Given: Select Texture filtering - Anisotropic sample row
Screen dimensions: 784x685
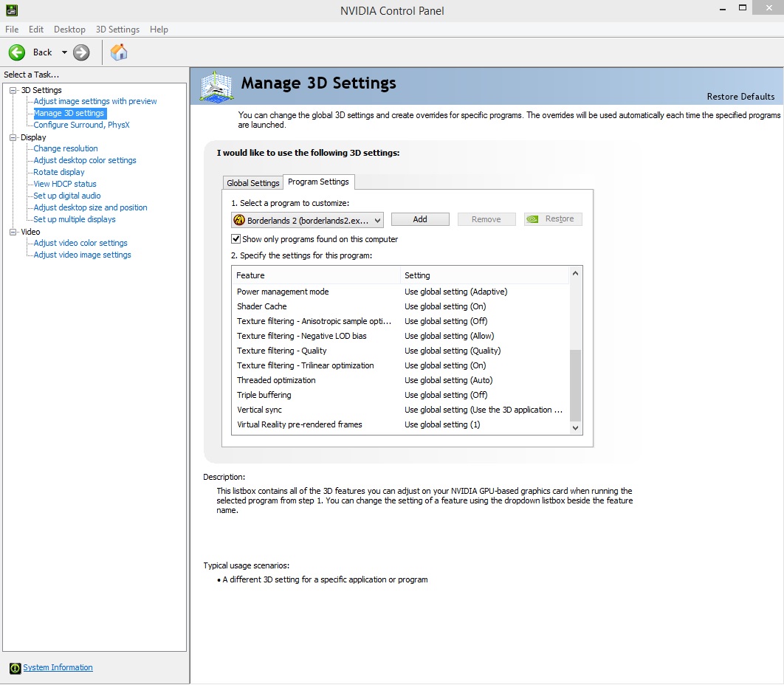Looking at the screenshot, I should click(x=401, y=322).
